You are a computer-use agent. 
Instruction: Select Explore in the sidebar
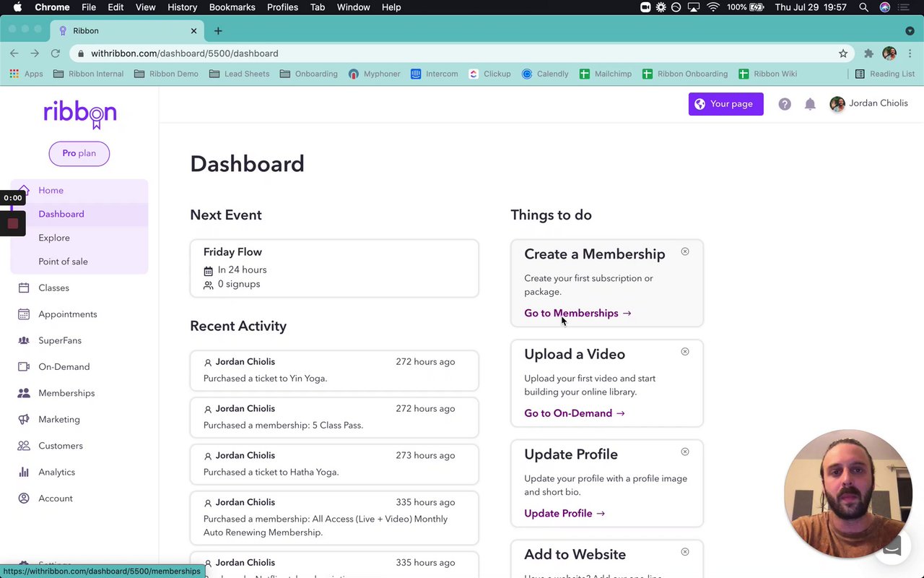79,238
